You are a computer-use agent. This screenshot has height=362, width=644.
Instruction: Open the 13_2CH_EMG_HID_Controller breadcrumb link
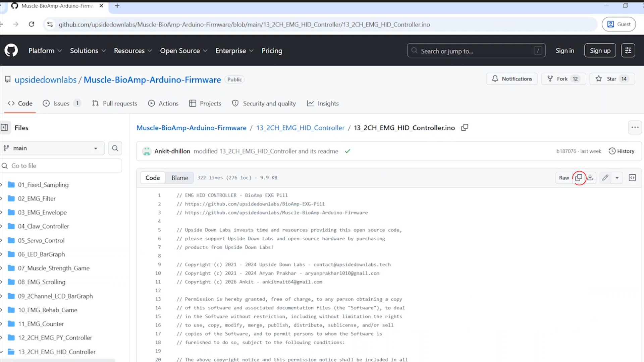point(300,128)
